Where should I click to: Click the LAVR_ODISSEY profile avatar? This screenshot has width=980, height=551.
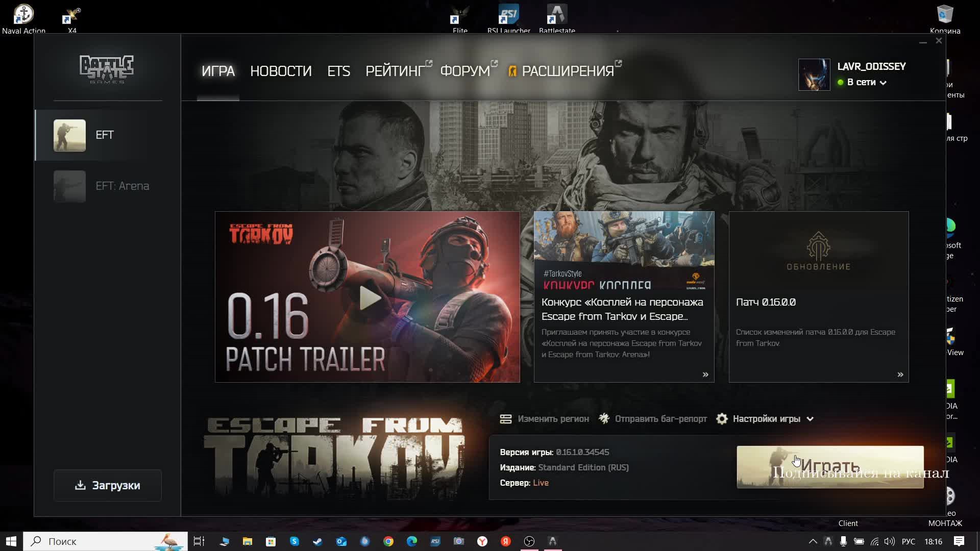point(814,74)
